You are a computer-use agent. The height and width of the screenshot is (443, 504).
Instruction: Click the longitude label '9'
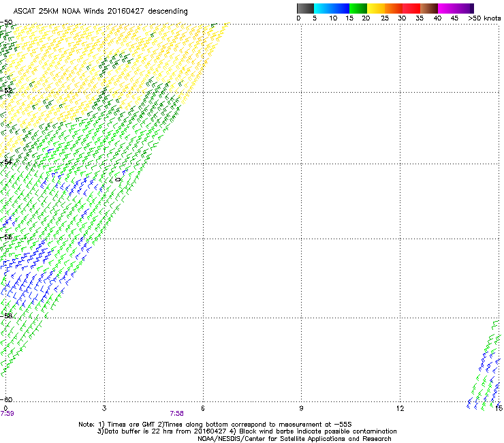tap(301, 408)
